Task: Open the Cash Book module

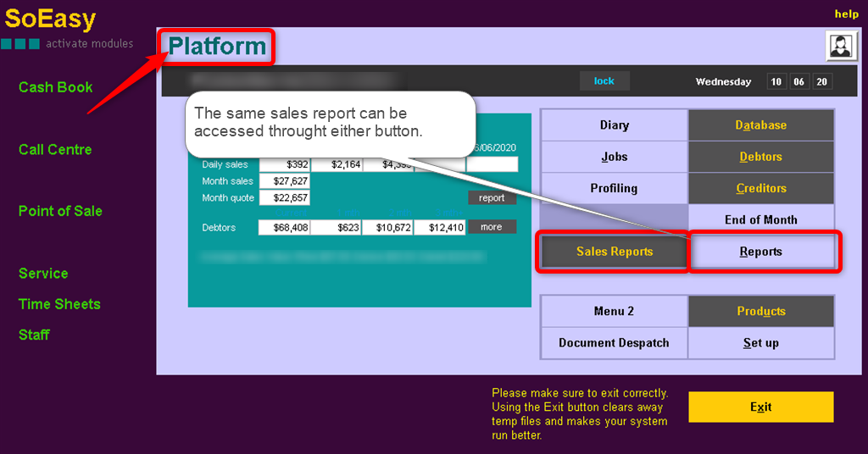Action: pyautogui.click(x=55, y=87)
